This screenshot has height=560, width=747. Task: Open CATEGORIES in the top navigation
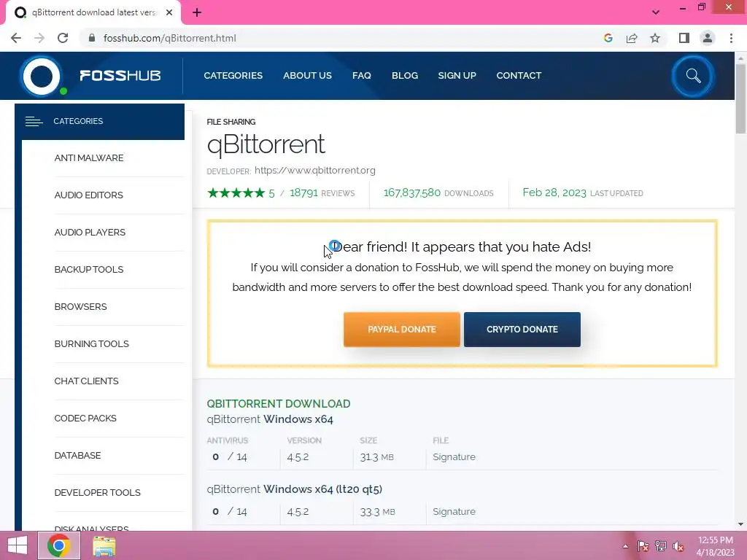[233, 76]
